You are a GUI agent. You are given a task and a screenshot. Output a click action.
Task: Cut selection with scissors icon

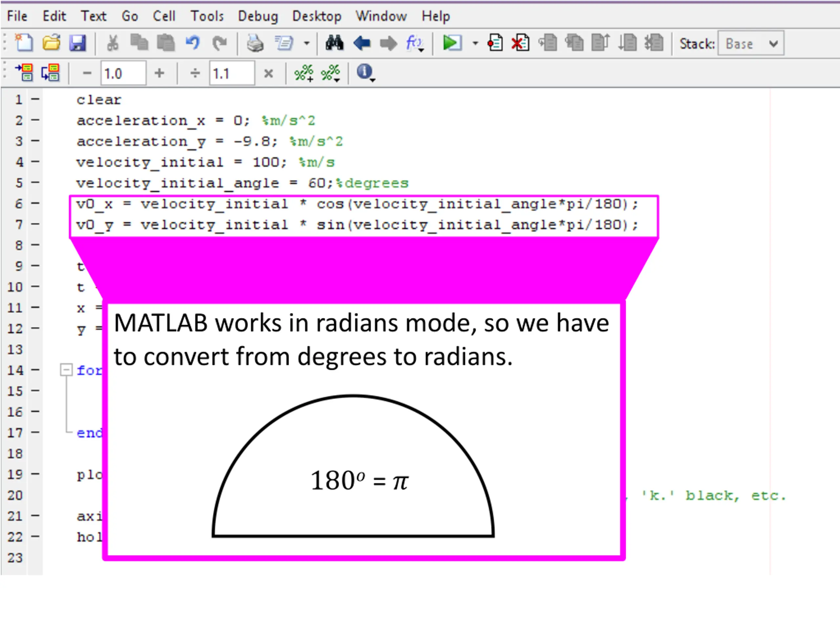pos(113,43)
